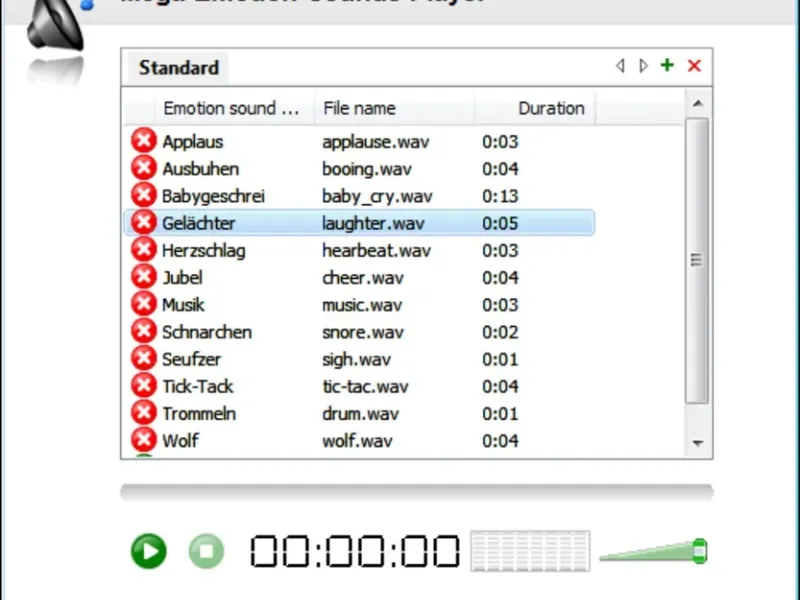Click the wolf.wav file name
Viewport: 800px width, 600px height.
(357, 441)
